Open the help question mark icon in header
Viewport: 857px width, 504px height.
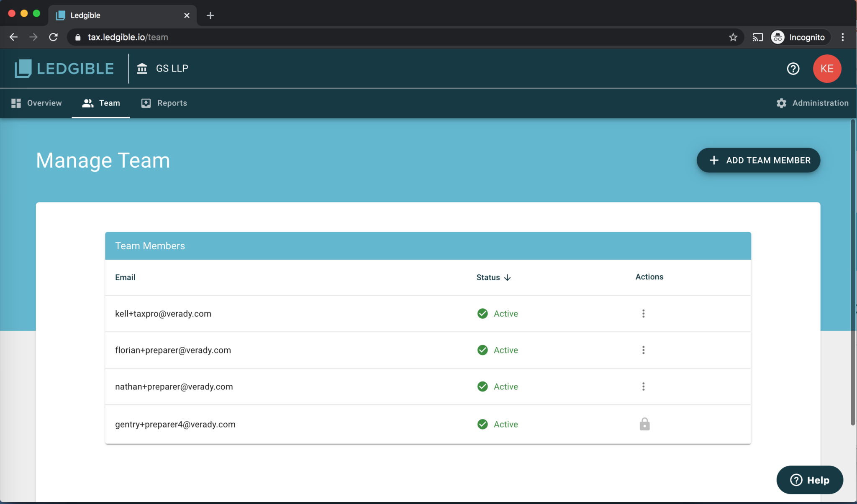(793, 69)
